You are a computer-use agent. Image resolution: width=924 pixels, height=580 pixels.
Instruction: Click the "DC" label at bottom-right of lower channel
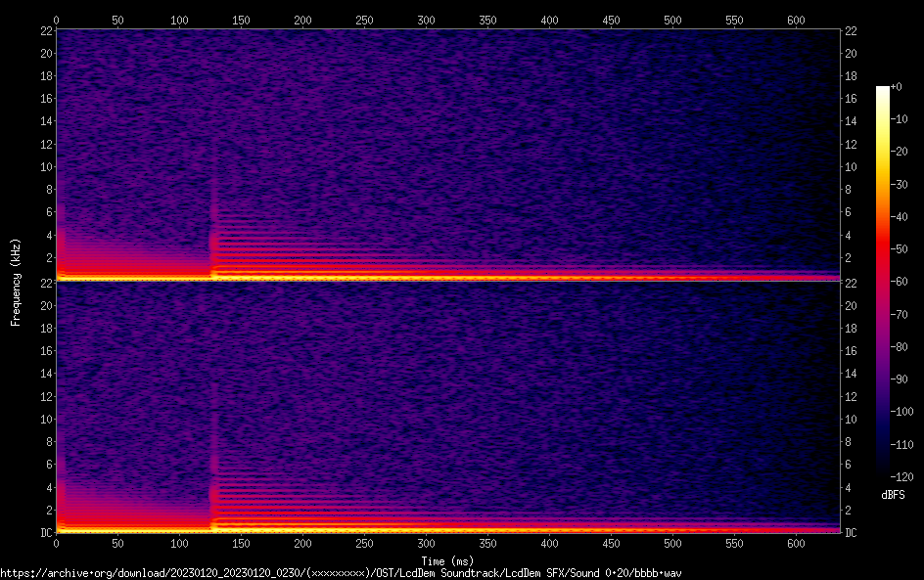pos(852,533)
